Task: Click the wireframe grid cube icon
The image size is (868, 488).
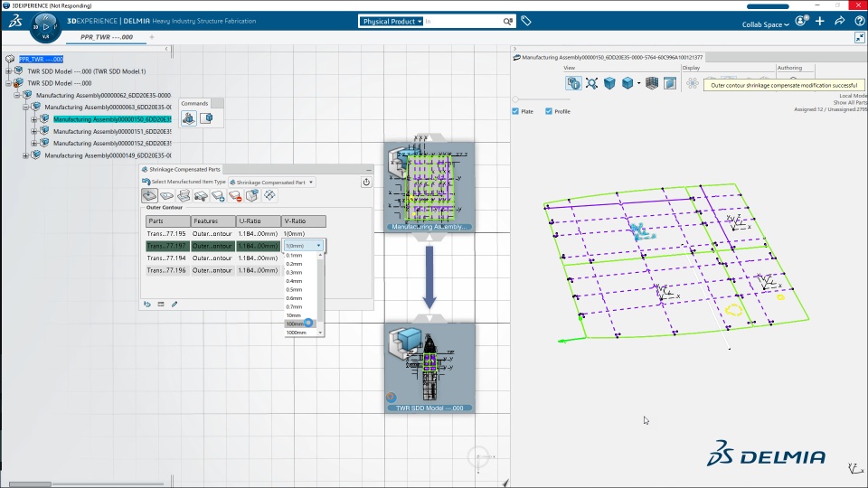Action: [x=652, y=83]
